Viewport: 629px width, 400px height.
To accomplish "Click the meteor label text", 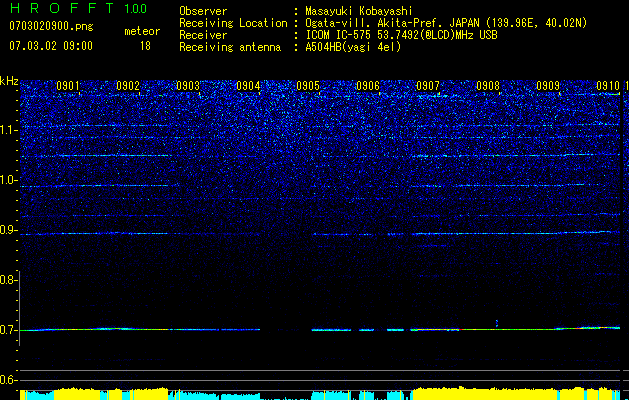I will coord(142,32).
